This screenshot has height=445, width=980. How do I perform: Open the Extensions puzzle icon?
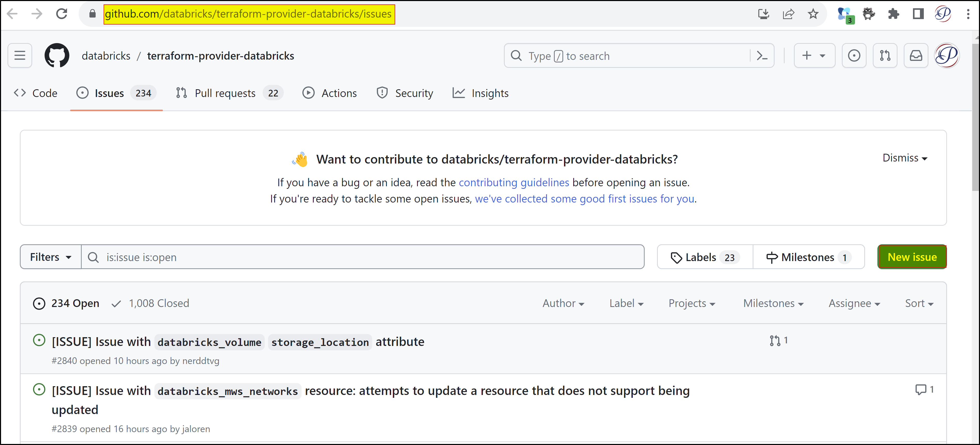tap(893, 14)
